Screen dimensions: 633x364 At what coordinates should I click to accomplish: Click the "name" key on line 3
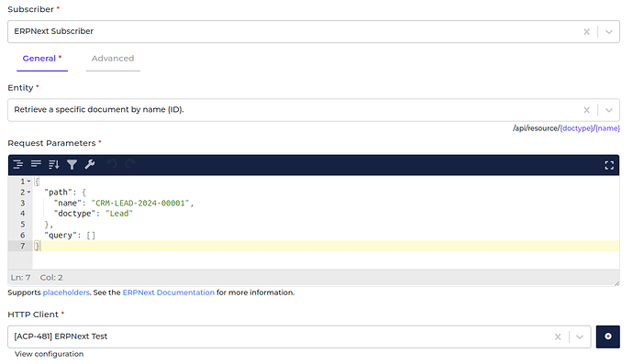coord(67,203)
